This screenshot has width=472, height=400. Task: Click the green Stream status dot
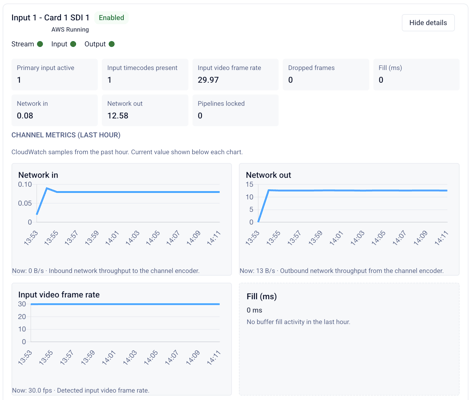pos(40,44)
